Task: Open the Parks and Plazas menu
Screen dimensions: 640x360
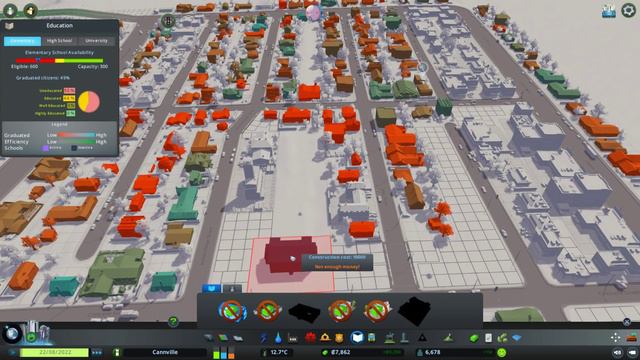Action: pos(390,338)
